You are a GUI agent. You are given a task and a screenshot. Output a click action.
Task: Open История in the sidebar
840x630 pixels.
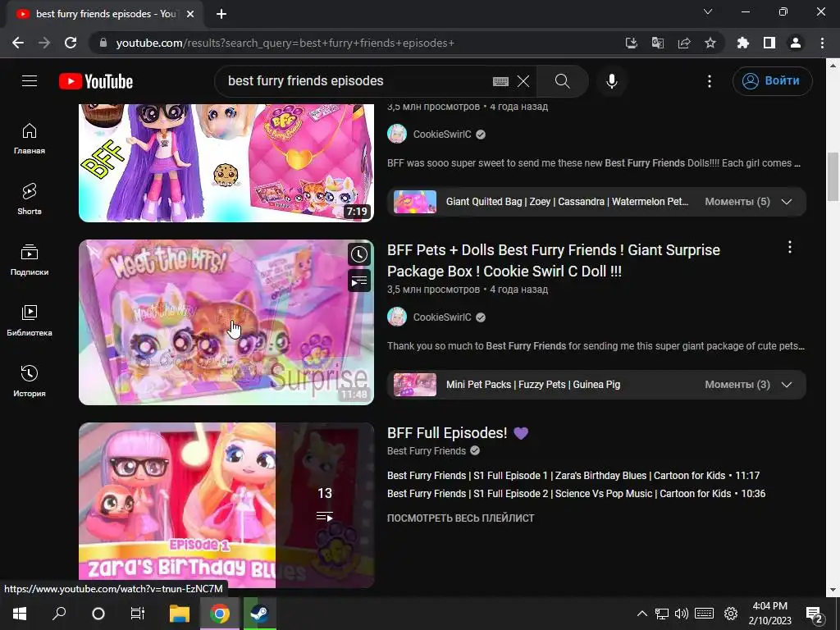coord(30,381)
